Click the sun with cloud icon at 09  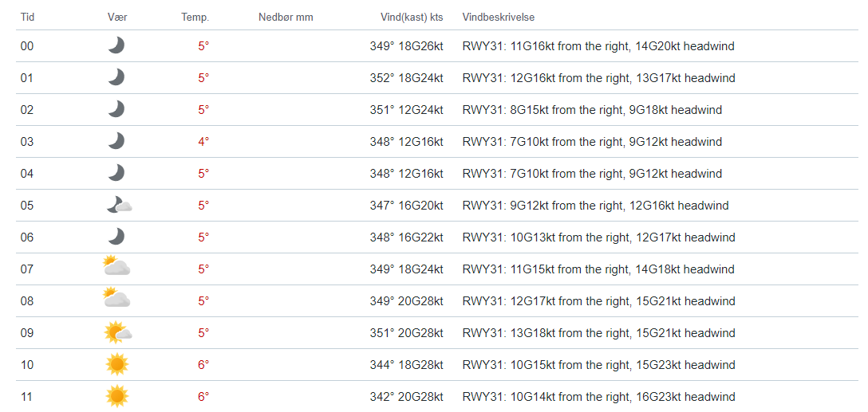[117, 332]
